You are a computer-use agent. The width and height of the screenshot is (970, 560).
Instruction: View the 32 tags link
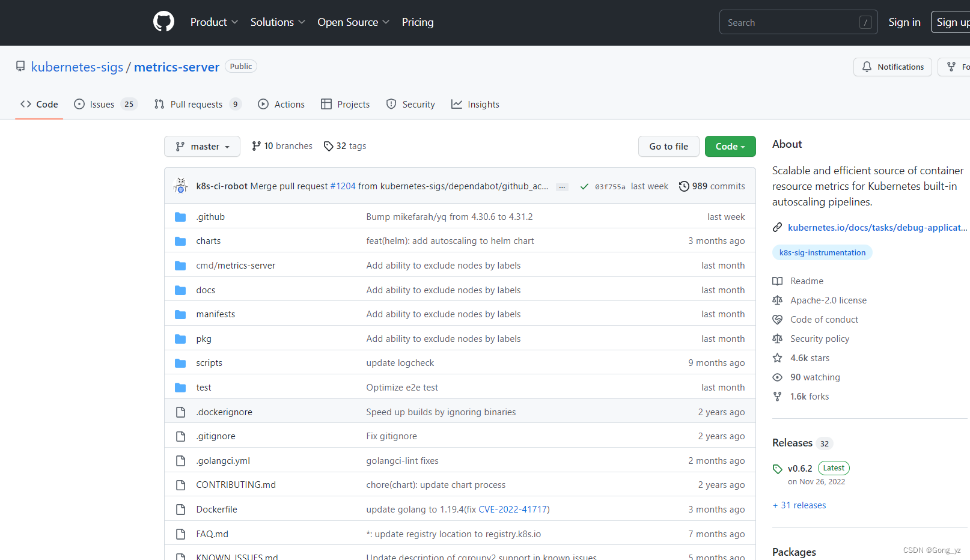click(345, 146)
